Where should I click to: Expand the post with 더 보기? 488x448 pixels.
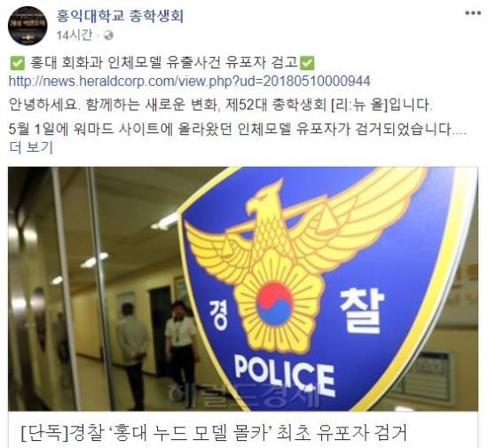coord(31,147)
